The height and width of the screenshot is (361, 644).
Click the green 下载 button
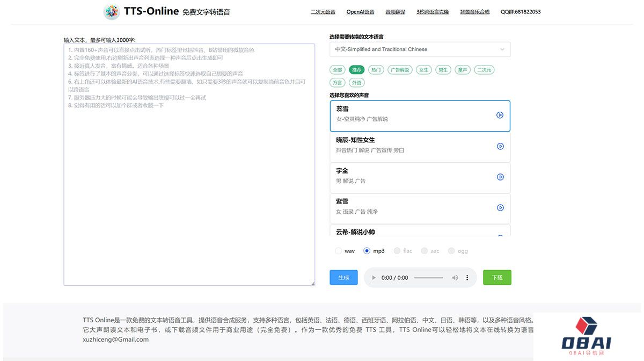497,277
